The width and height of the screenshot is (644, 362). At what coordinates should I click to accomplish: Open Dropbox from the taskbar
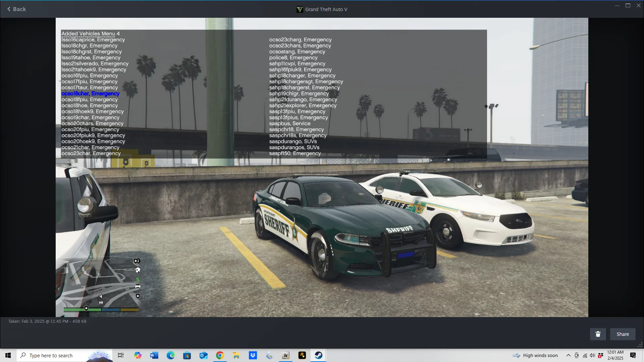coord(253,355)
